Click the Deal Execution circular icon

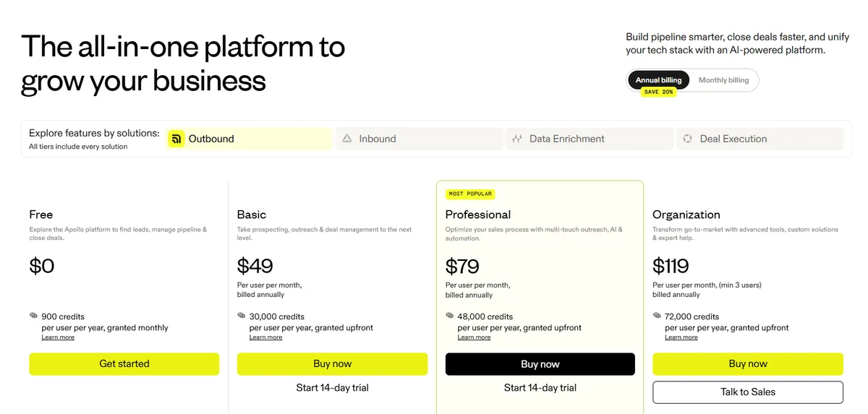click(688, 139)
